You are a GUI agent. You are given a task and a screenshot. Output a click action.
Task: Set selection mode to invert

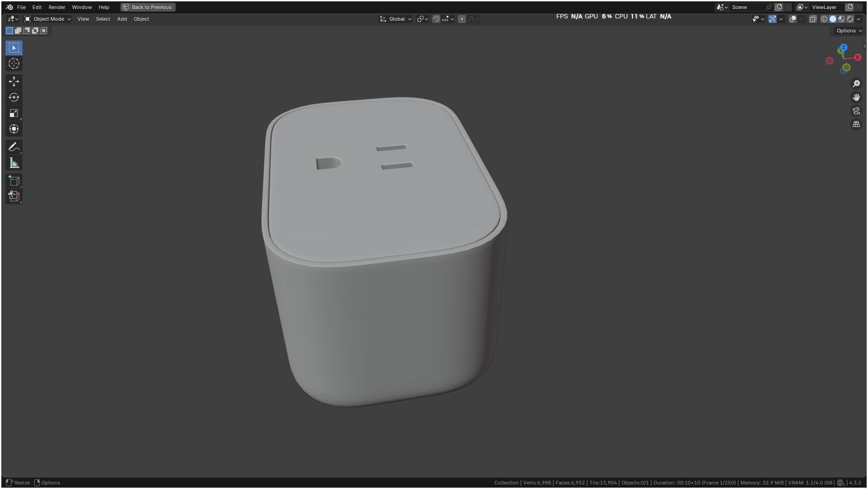click(x=35, y=31)
